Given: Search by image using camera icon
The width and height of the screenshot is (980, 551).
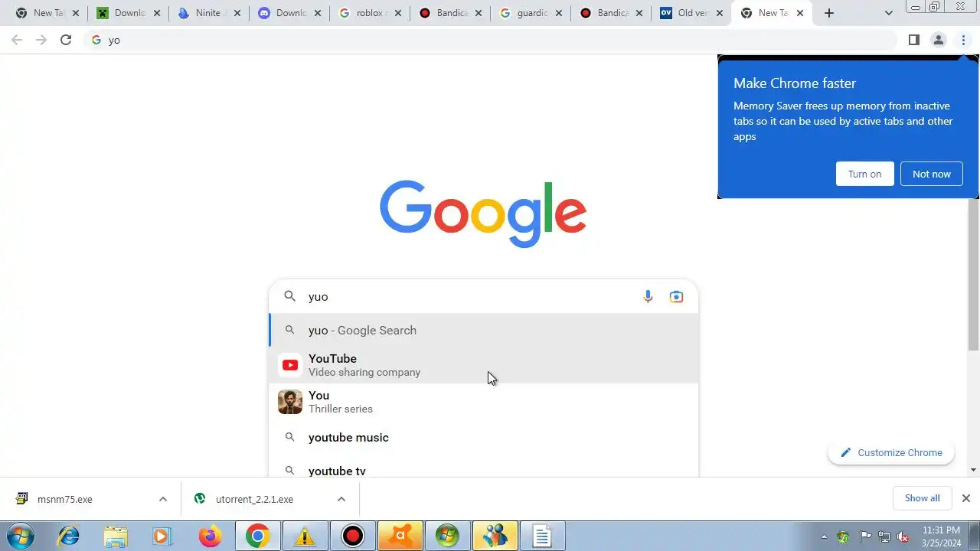Looking at the screenshot, I should [676, 297].
